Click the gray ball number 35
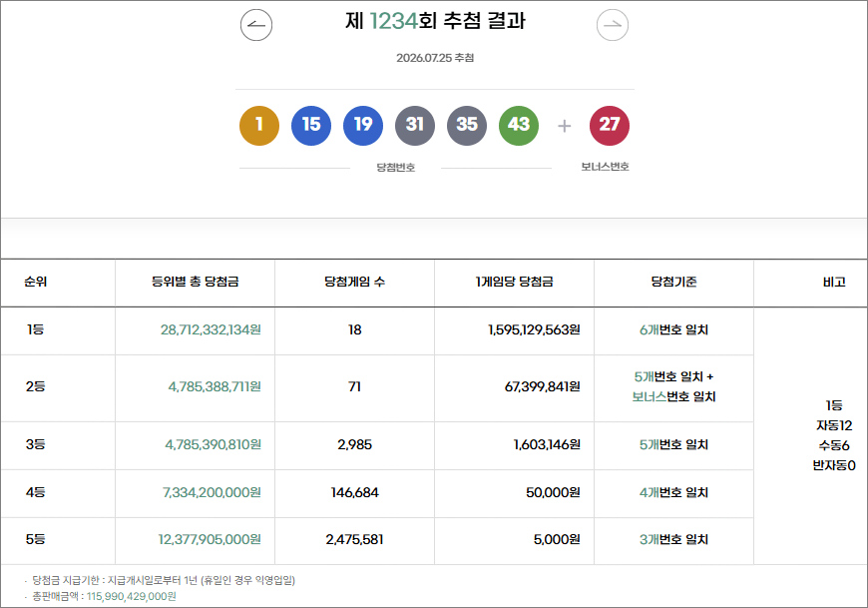The image size is (868, 608). 467,126
